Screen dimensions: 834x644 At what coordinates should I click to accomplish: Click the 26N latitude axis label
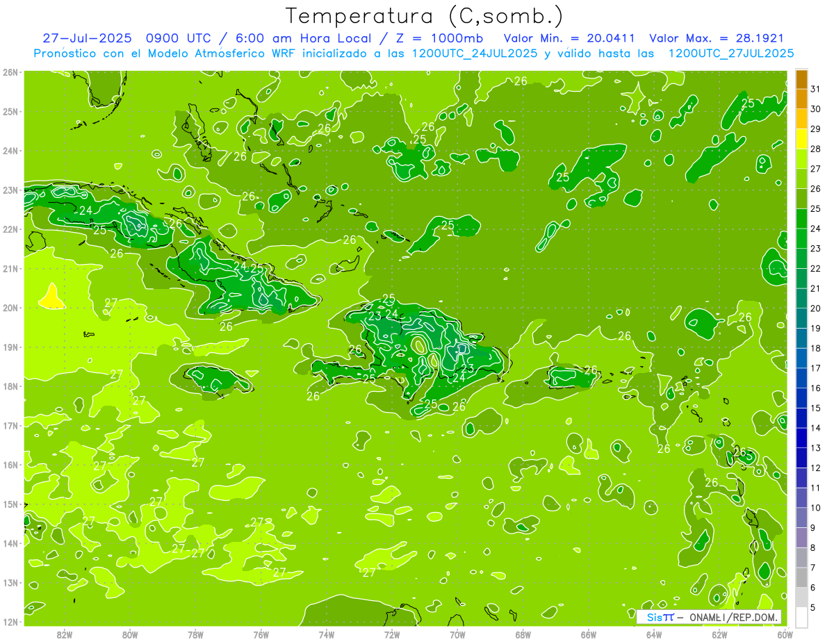[10, 72]
